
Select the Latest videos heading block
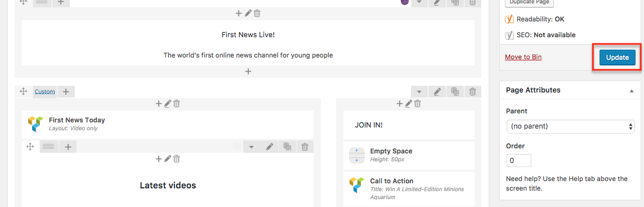pyautogui.click(x=168, y=185)
